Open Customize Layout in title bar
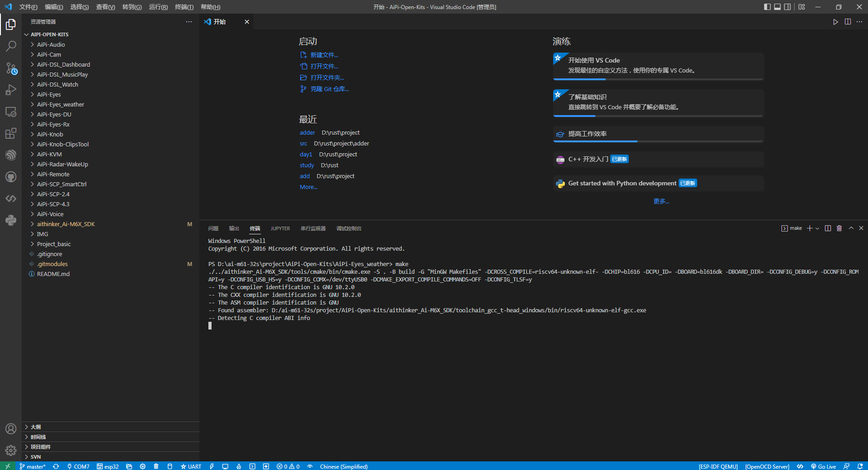This screenshot has height=470, width=868. (x=802, y=7)
